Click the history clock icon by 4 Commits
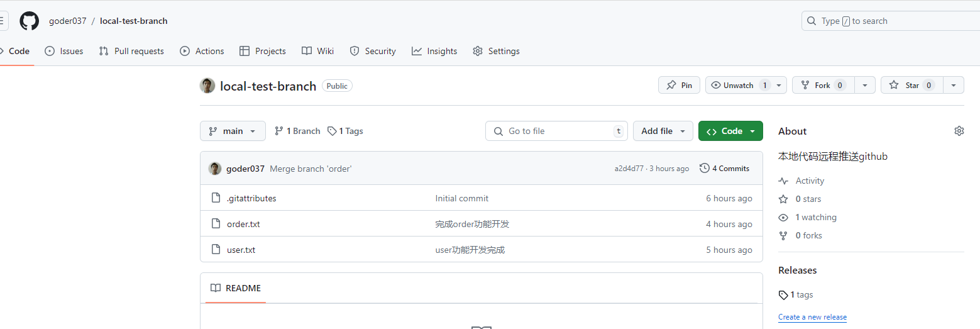The image size is (980, 329). (x=705, y=169)
